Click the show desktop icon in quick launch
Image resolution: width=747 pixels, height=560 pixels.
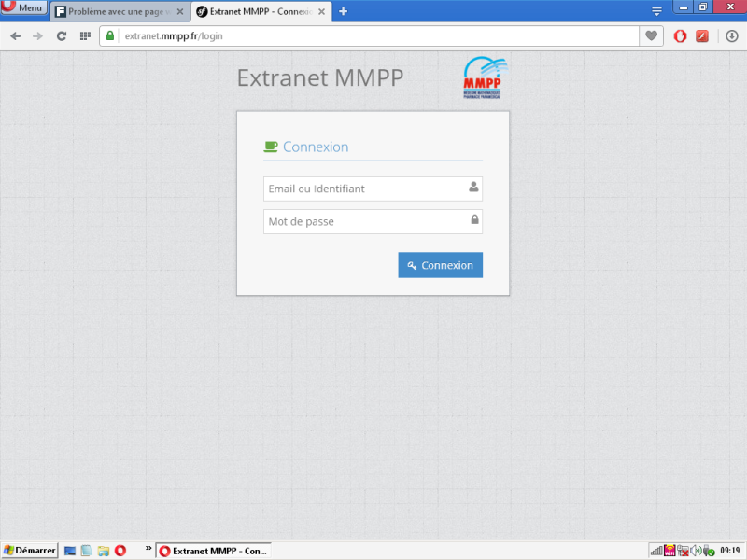(70, 551)
